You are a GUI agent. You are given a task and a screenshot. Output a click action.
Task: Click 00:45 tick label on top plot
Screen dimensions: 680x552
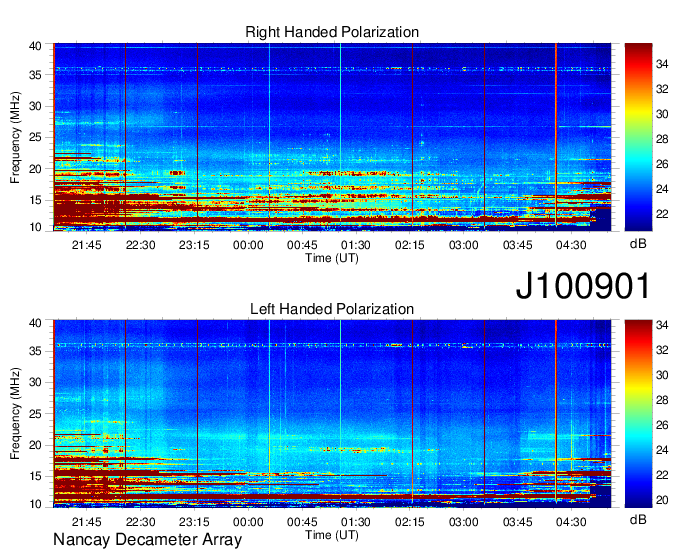click(302, 245)
